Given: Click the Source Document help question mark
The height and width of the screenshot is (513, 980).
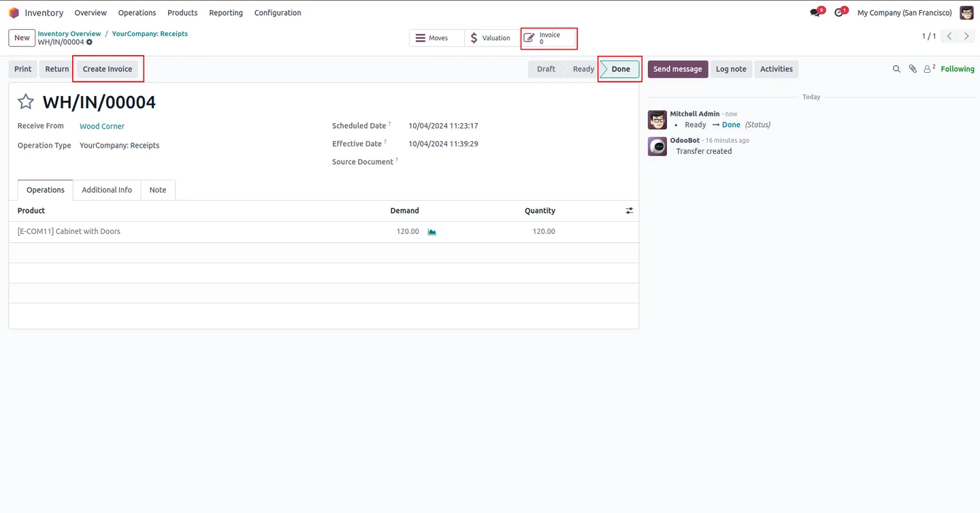Looking at the screenshot, I should 397,160.
